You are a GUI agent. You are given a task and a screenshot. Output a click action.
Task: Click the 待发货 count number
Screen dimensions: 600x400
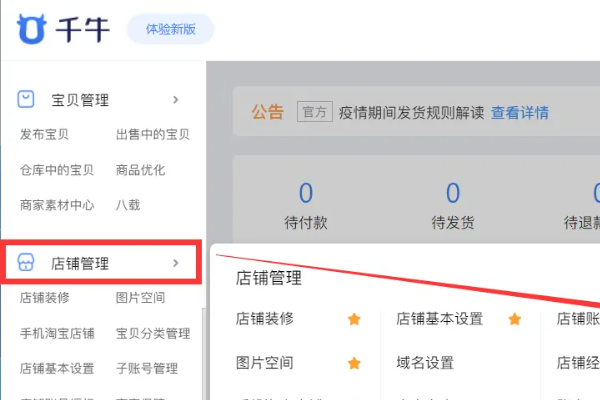tap(452, 192)
